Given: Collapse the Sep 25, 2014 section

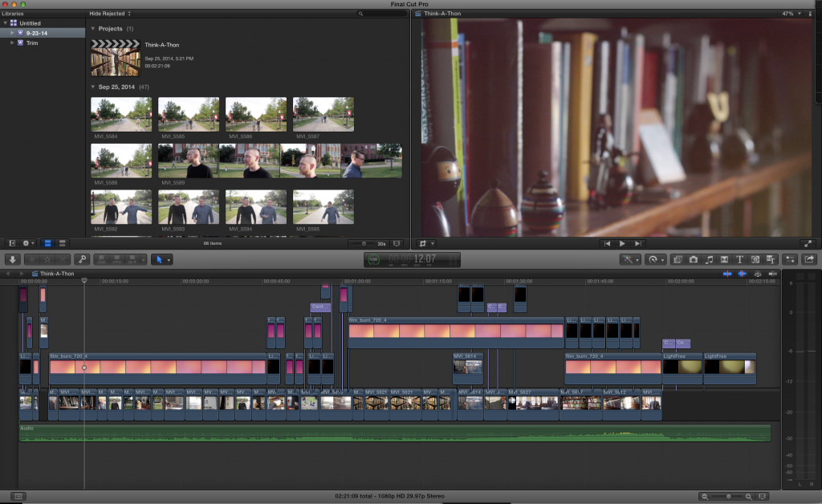Looking at the screenshot, I should (x=93, y=87).
